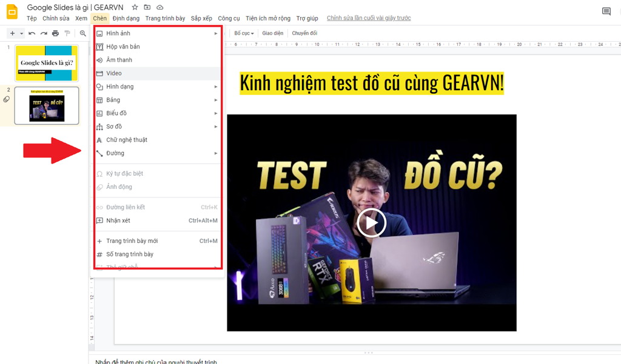Insert a Hộp văn bản text box
This screenshot has height=364, width=621.
point(158,47)
